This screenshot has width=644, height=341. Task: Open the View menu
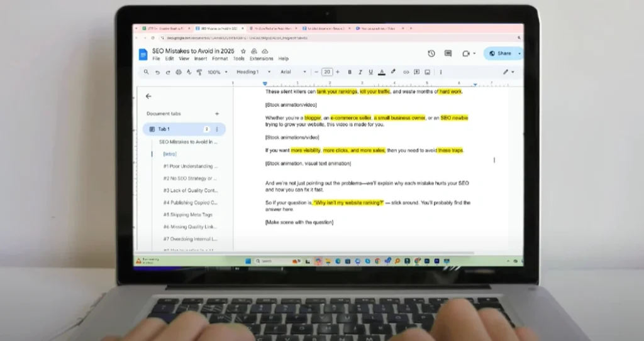[184, 58]
